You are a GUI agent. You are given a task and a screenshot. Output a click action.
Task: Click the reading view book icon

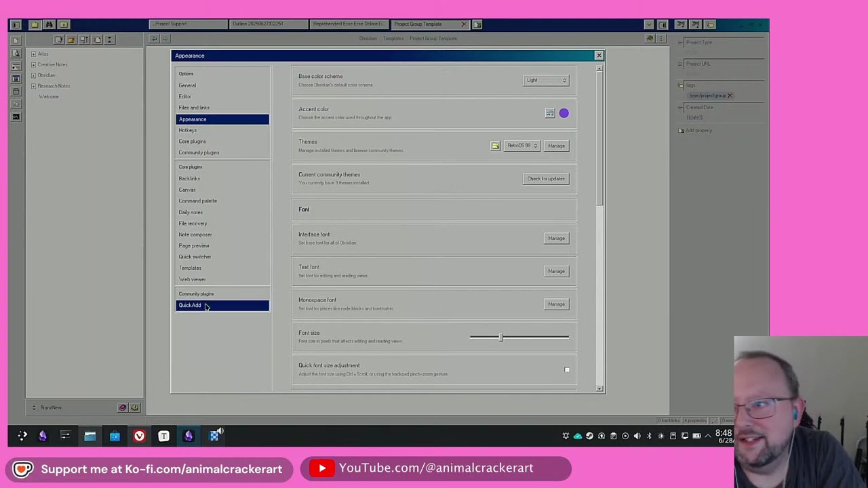click(x=650, y=39)
